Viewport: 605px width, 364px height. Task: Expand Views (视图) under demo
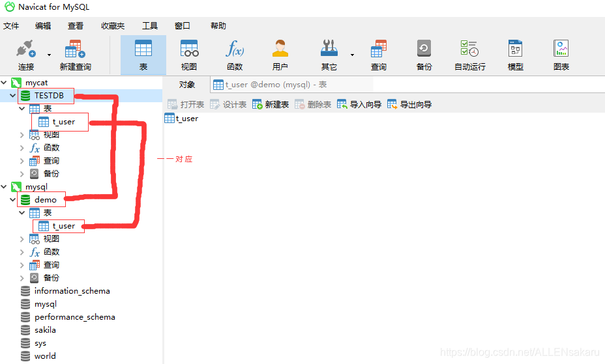pos(22,239)
